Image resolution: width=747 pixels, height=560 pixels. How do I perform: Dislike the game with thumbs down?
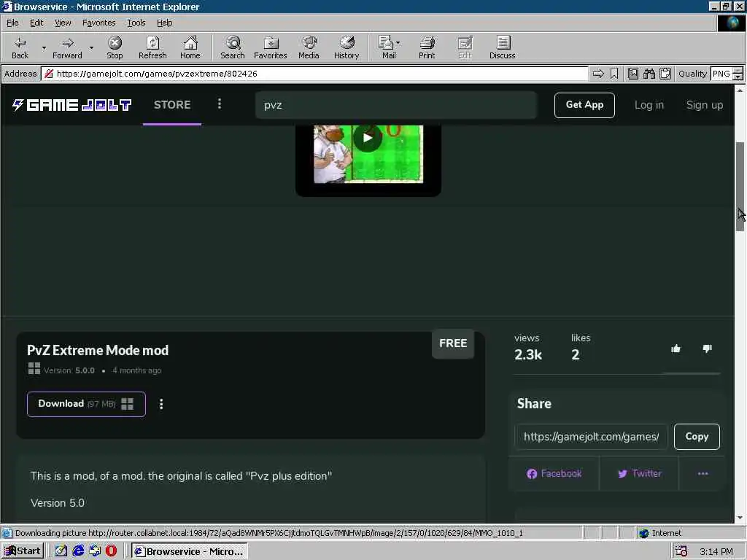(x=707, y=349)
